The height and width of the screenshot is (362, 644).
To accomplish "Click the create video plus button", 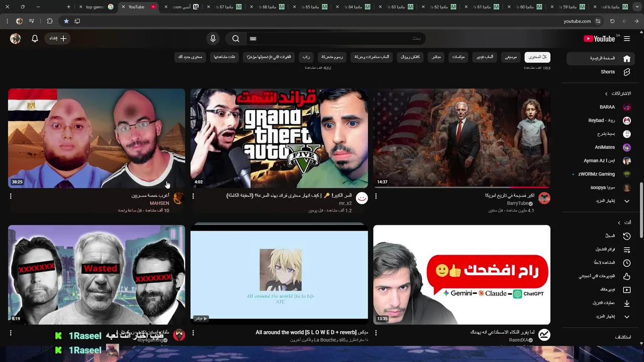I will (58, 38).
